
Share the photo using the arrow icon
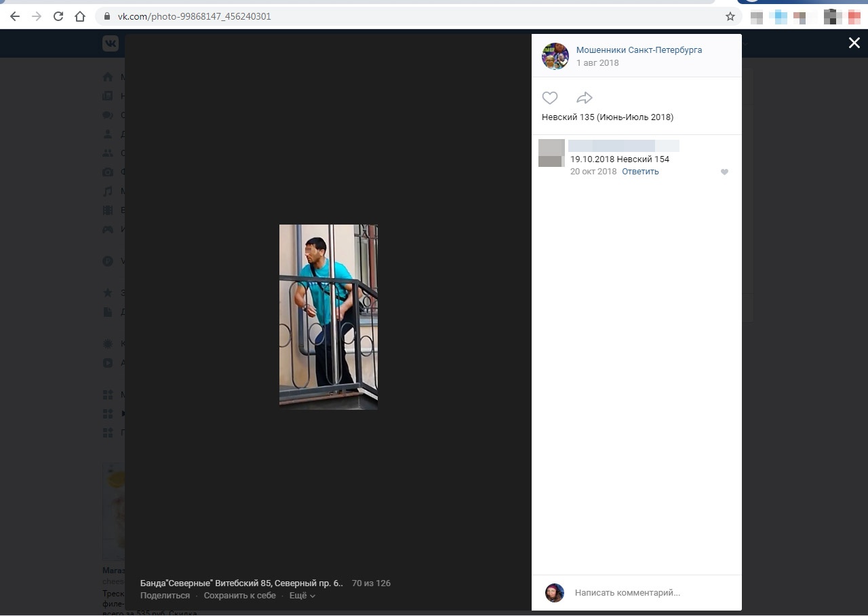click(x=585, y=98)
